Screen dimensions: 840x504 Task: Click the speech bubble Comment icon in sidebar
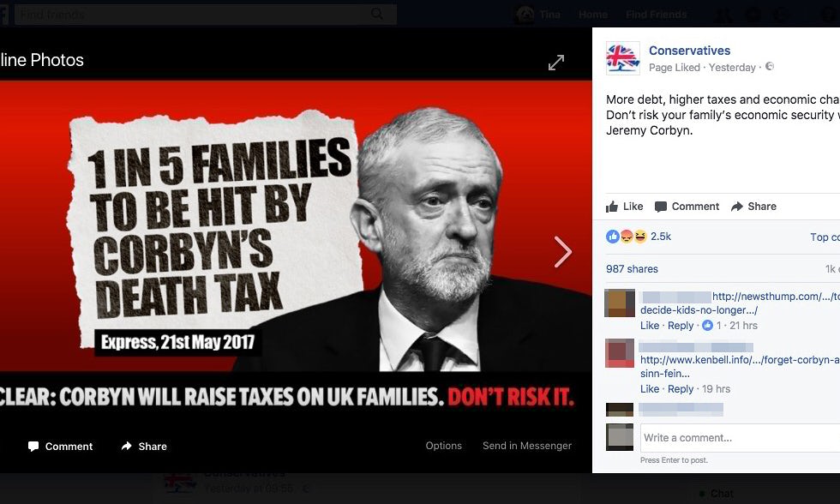pyautogui.click(x=661, y=207)
